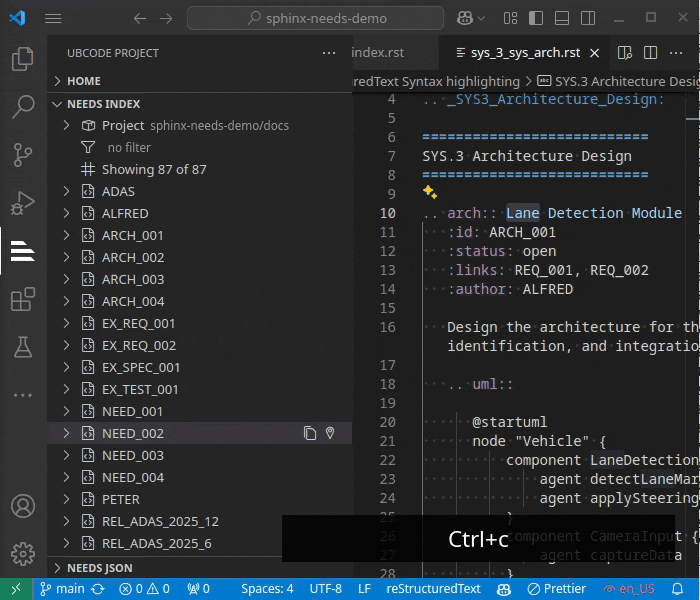Screen dimensions: 700x600
Task: Show additional views ellipsis in activity bar
Action: point(22,395)
